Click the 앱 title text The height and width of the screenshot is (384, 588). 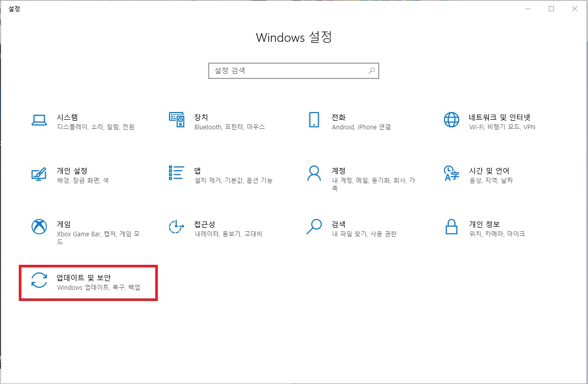pos(197,171)
